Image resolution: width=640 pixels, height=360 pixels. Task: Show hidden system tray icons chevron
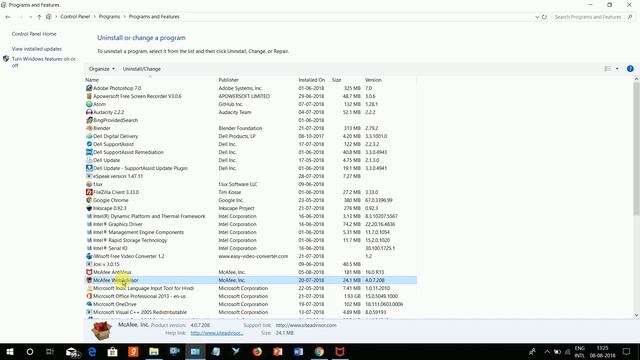coord(547,351)
